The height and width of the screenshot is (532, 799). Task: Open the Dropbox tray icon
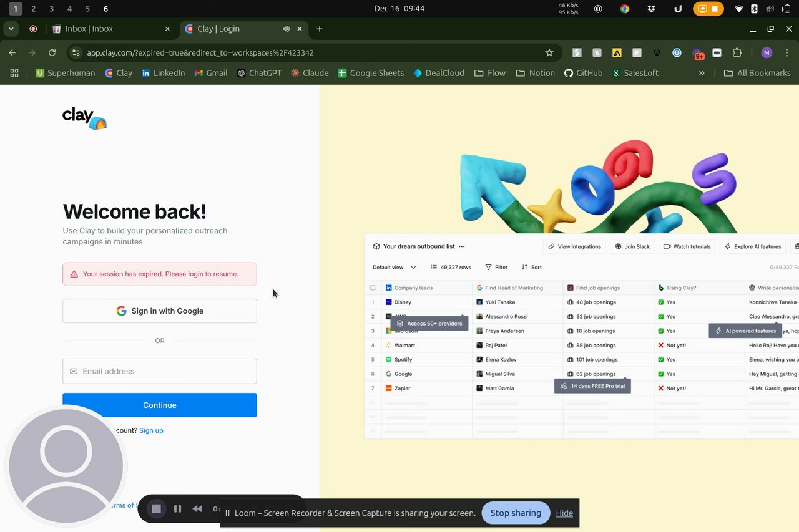[651, 9]
